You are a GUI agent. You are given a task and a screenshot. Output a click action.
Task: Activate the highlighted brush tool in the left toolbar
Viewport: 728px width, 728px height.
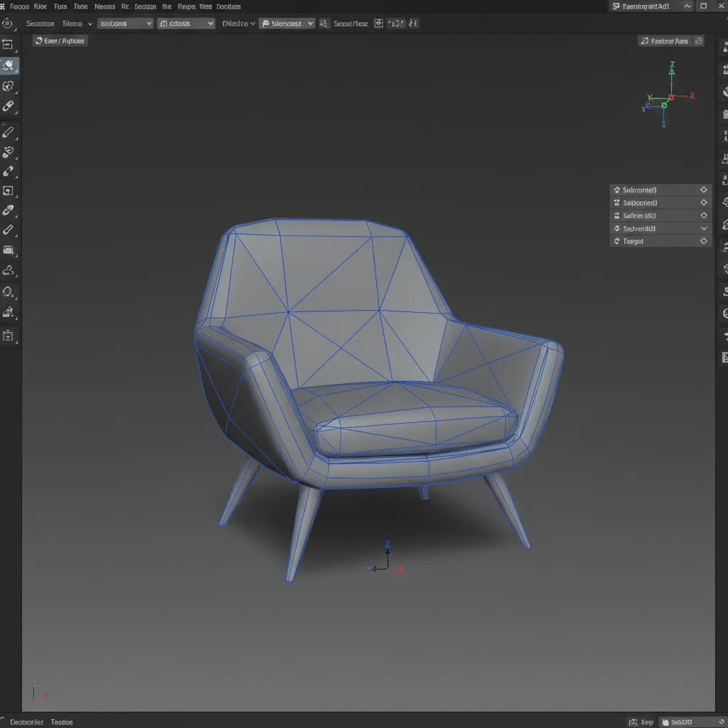click(x=9, y=65)
